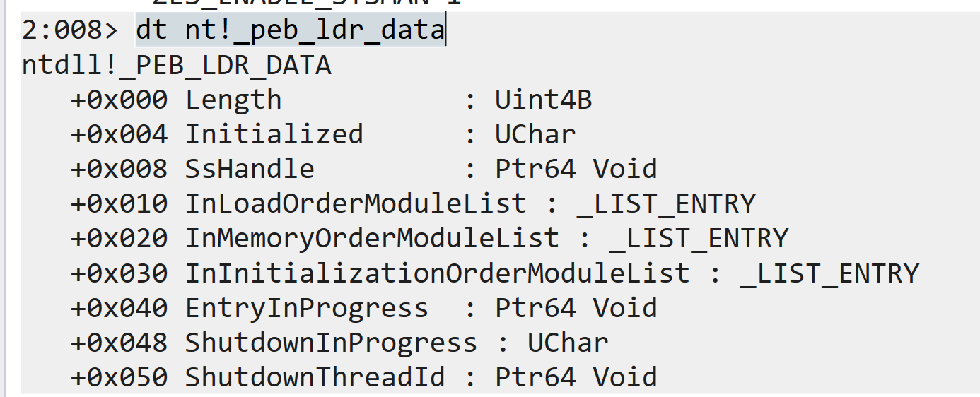Screen dimensions: 980x397
Task: Click the InInitializationOrderModuleList field name
Action: [x=438, y=273]
